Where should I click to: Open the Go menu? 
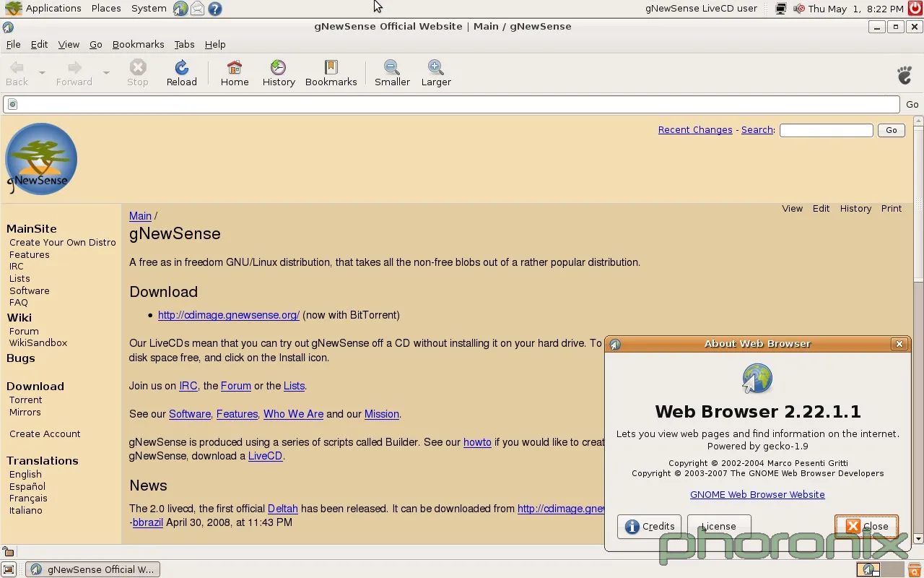click(x=95, y=45)
